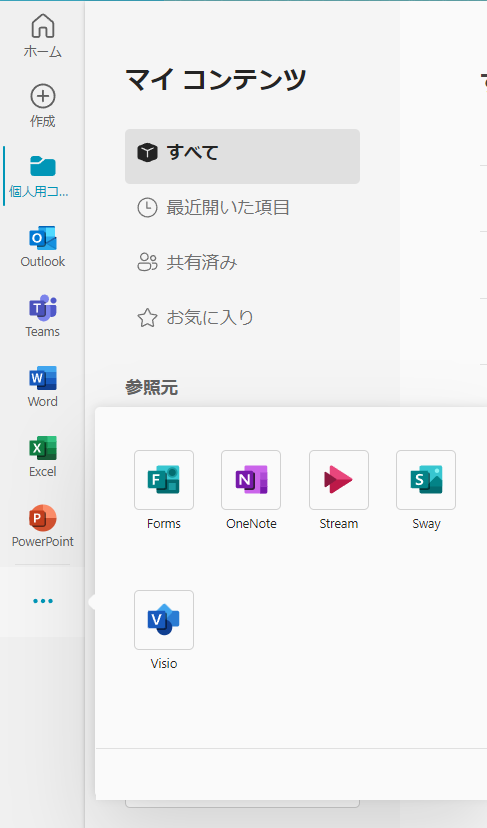The width and height of the screenshot is (487, 828).
Task: Click the OneNote label text
Action: [x=251, y=523]
